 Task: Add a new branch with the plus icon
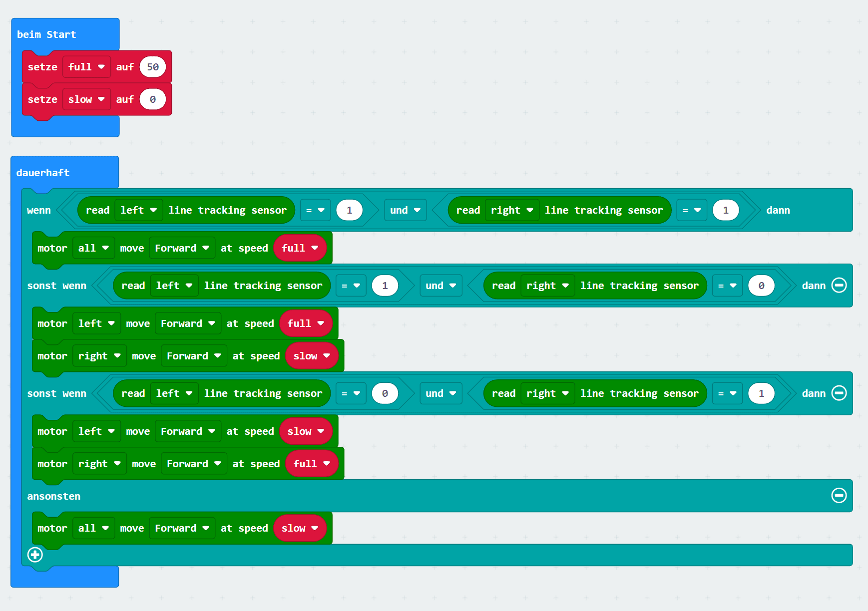[34, 555]
